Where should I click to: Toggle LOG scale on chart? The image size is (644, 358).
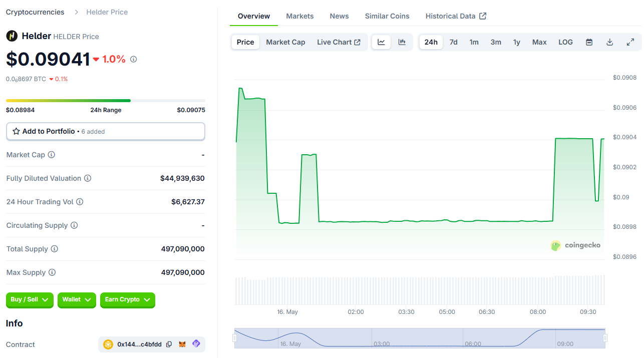click(565, 42)
